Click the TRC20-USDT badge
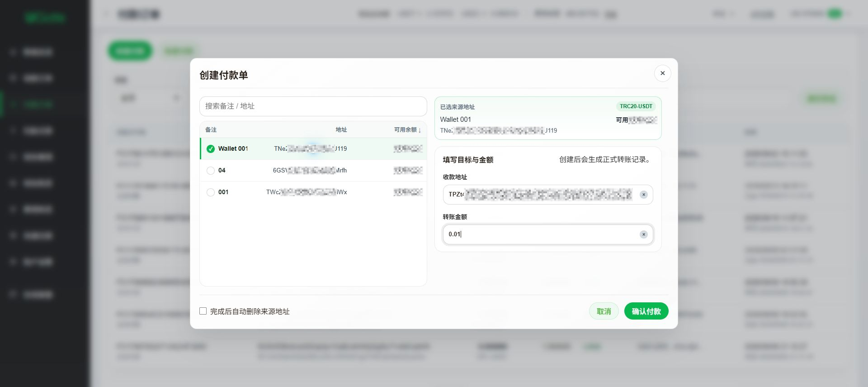The image size is (868, 387). [x=636, y=106]
